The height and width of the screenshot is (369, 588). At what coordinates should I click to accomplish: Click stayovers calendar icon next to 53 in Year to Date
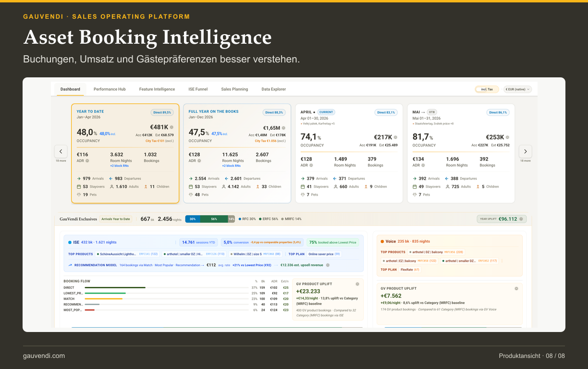coord(79,186)
